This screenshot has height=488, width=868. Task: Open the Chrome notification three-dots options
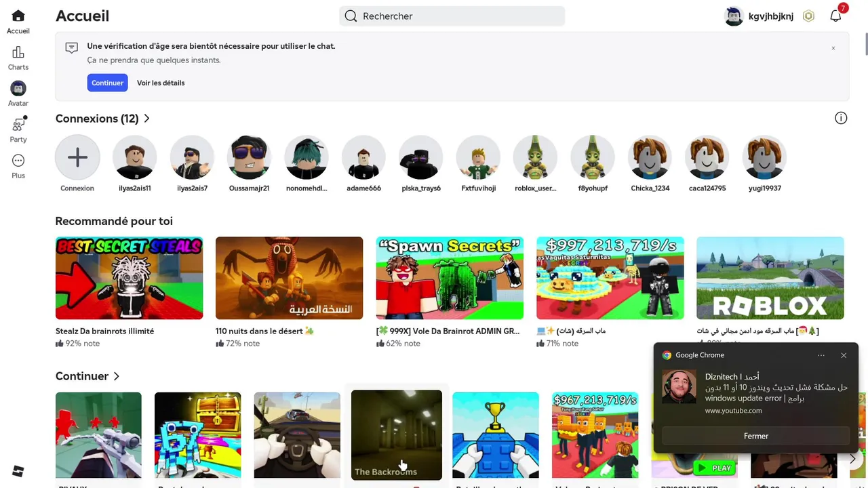[821, 355]
